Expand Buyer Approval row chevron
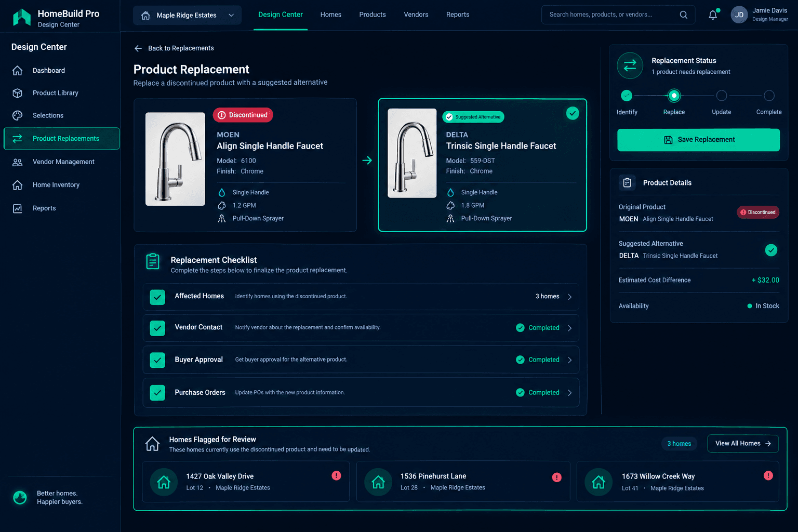The width and height of the screenshot is (798, 532). coord(569,360)
